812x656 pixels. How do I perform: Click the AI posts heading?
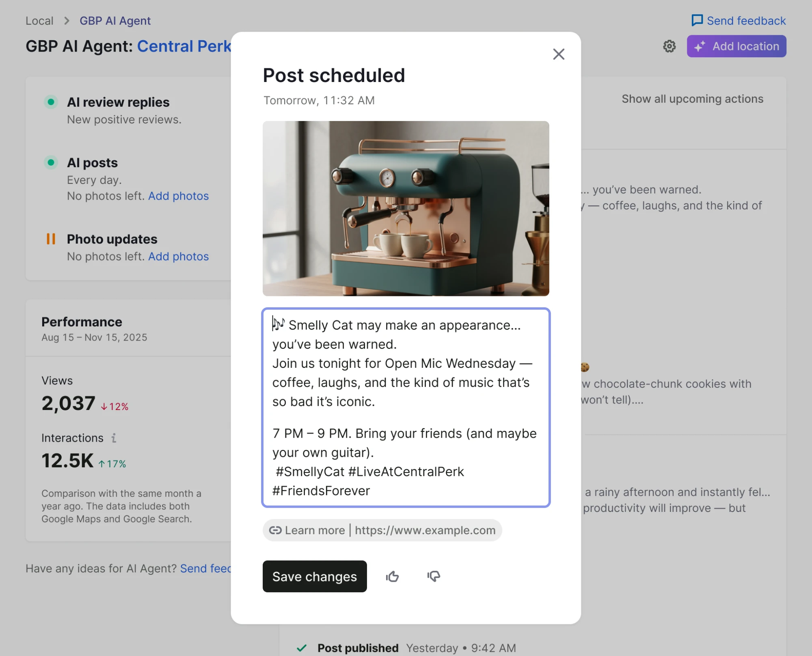pyautogui.click(x=92, y=163)
